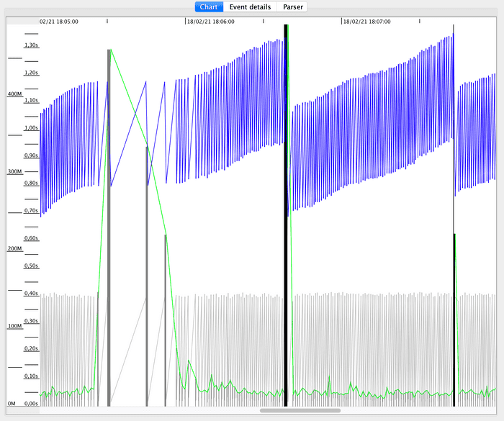Click the 18:06:00 timestamp on time axis
This screenshot has height=421, width=504.
[x=210, y=22]
